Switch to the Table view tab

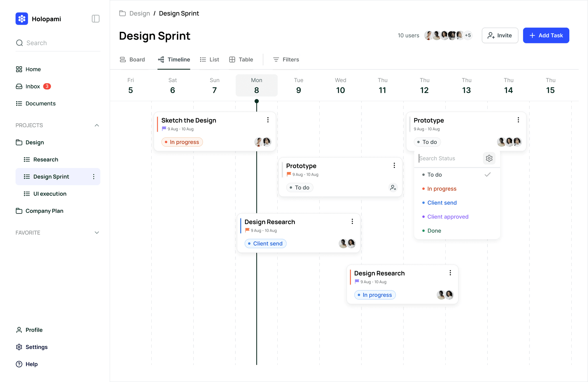[x=241, y=59]
